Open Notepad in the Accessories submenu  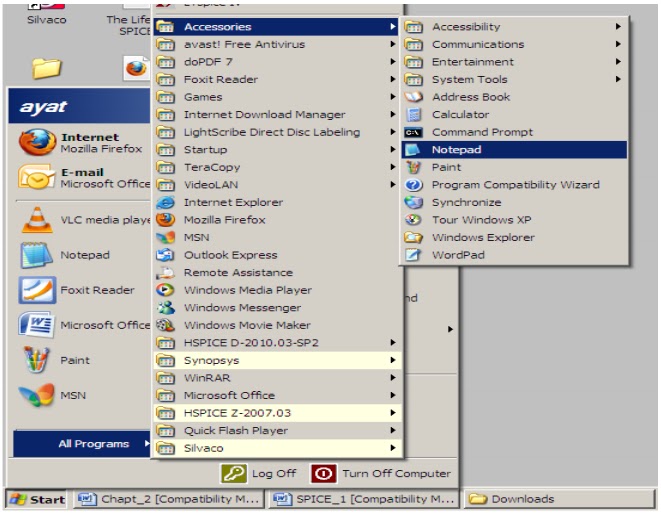click(514, 150)
